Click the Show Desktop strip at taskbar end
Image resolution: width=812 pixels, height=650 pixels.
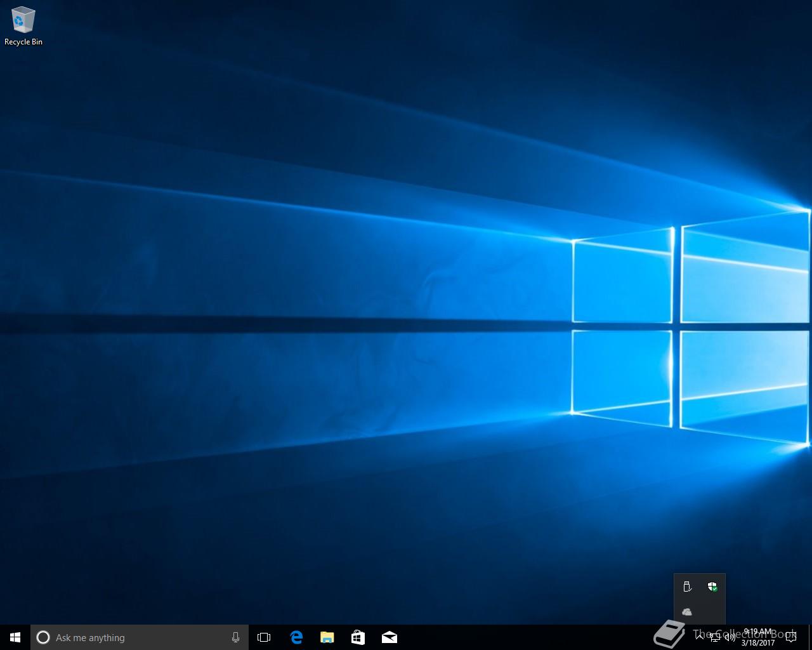[810, 637]
